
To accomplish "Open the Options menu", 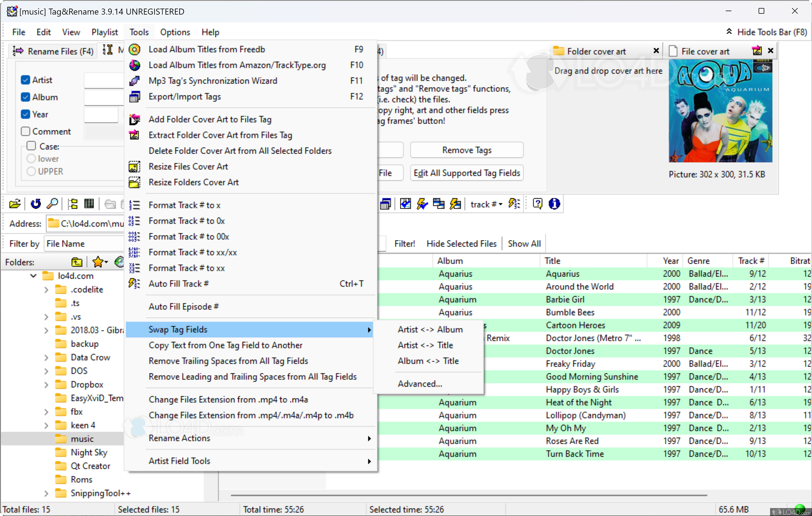I will 174,32.
